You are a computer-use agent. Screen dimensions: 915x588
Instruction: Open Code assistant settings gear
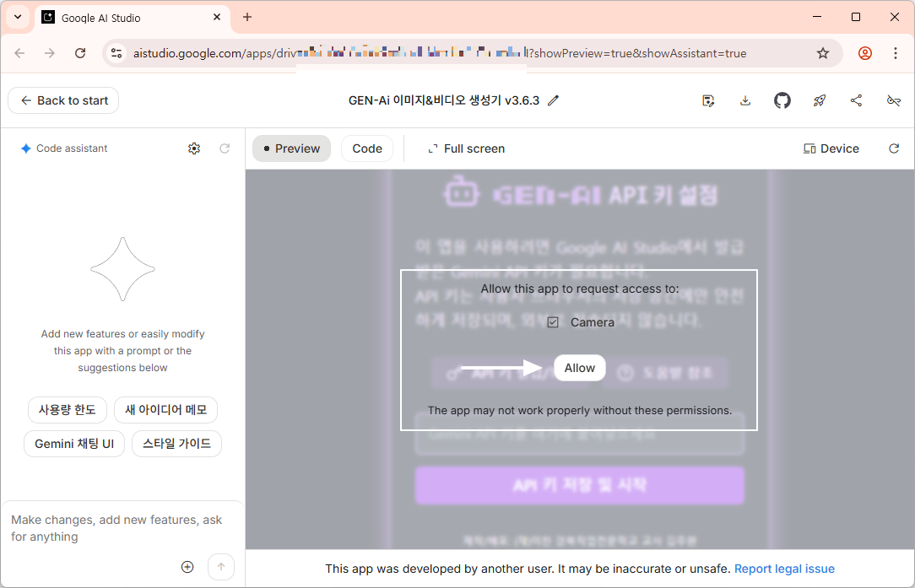[194, 148]
